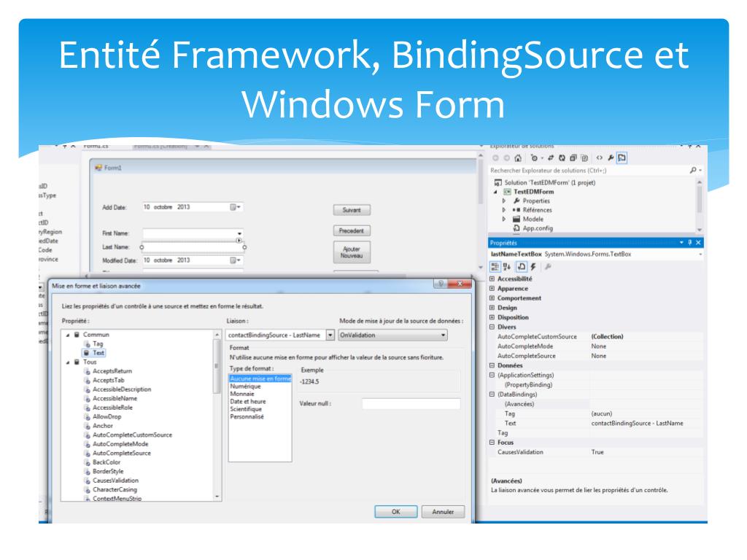747x560 pixels.
Task: Click the View Code angle-brackets icon
Action: click(x=600, y=158)
